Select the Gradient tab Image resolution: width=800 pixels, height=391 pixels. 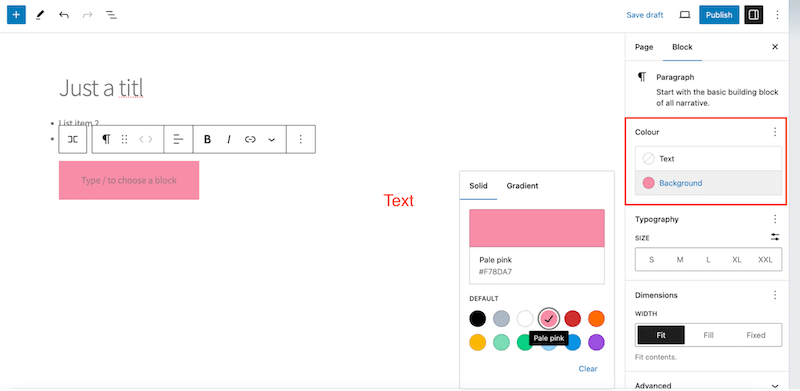tap(522, 186)
